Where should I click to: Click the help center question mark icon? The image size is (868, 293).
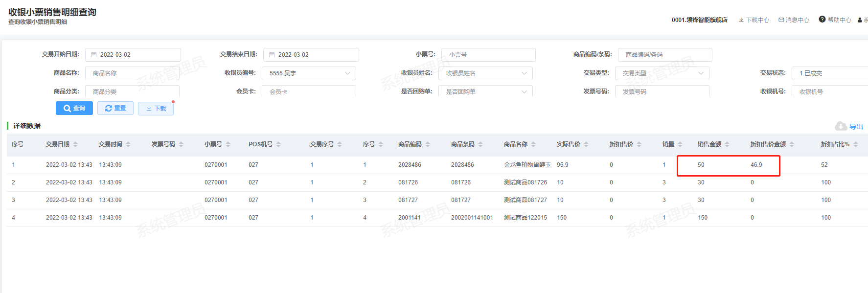(x=822, y=20)
